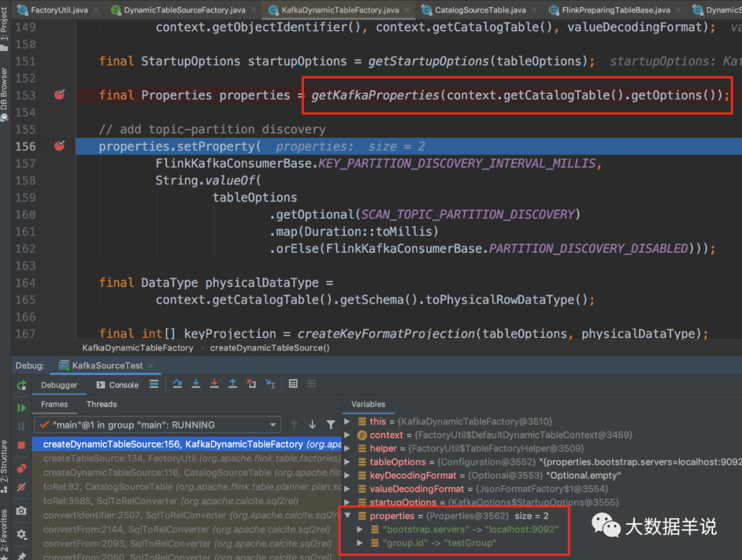
Task: Toggle breakpoint on line 156
Action: pos(60,146)
